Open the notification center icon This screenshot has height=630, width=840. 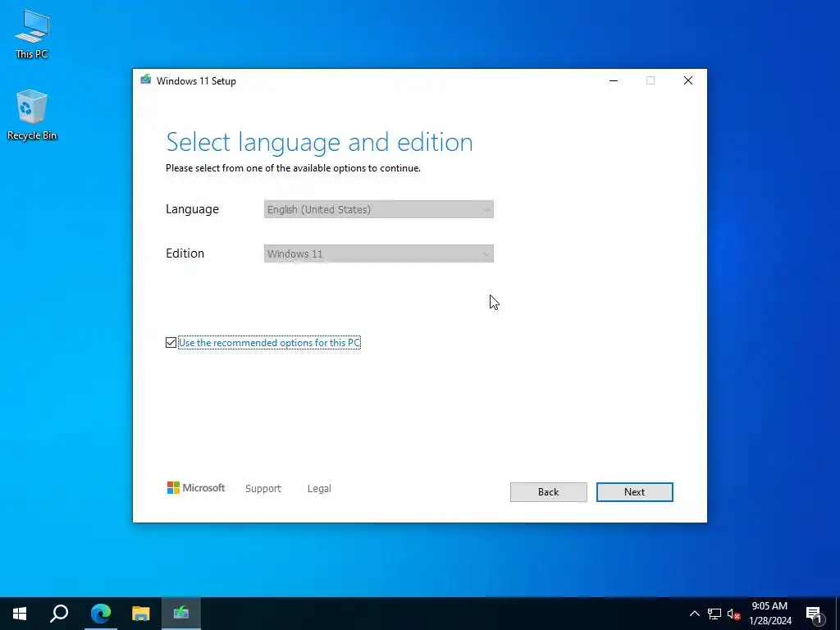tap(814, 614)
